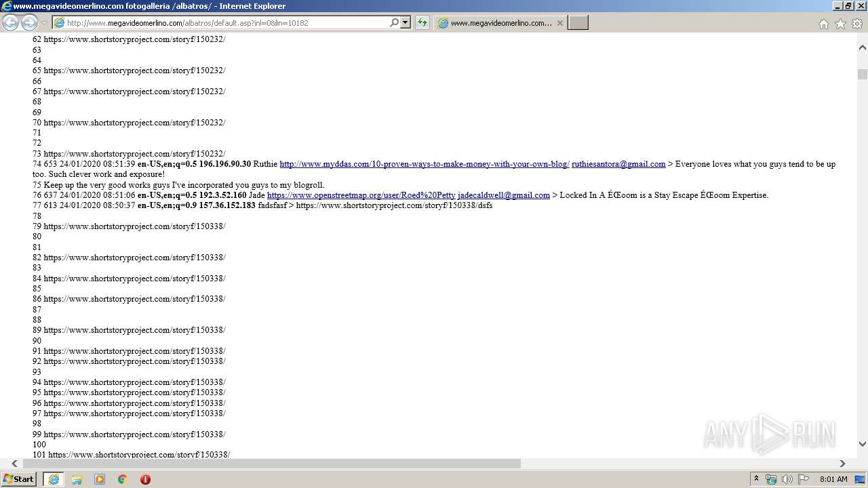Click the vertical scrollbar thumb
This screenshot has height=488, width=868.
tap(863, 74)
